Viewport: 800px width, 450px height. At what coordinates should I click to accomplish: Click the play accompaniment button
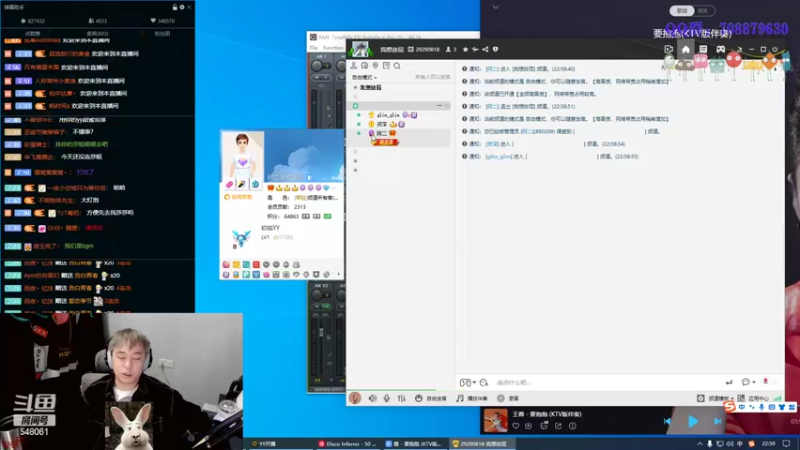click(471, 398)
